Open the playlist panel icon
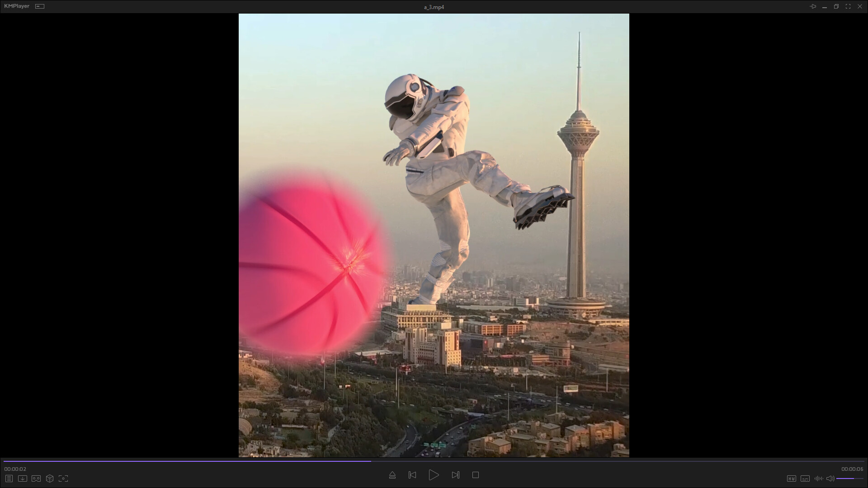The height and width of the screenshot is (488, 868). 9,479
